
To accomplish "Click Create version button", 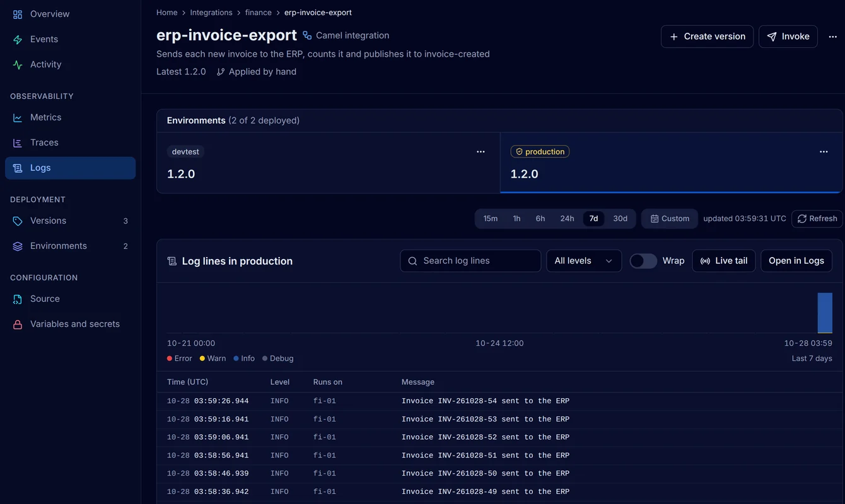I will click(707, 37).
